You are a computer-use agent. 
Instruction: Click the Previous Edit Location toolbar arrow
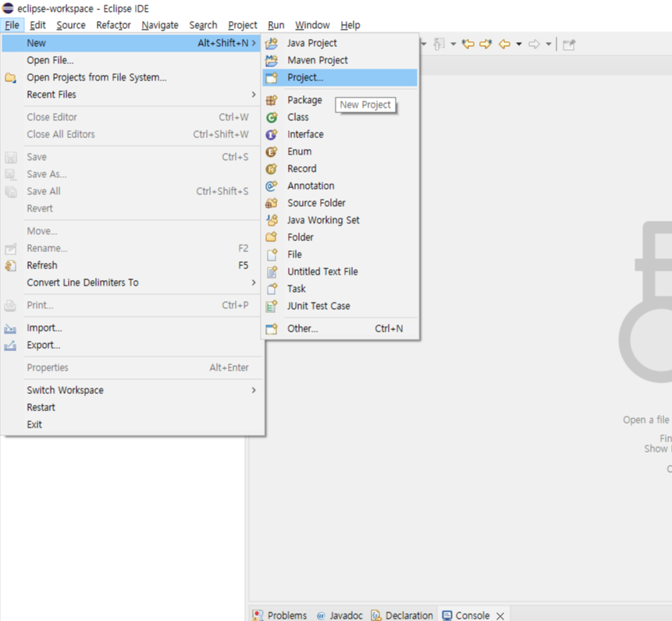(x=468, y=44)
